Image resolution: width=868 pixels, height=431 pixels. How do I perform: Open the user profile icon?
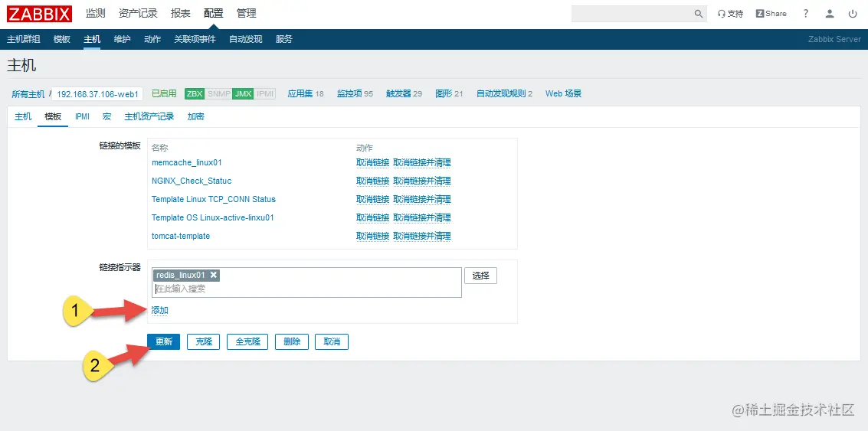click(x=829, y=14)
